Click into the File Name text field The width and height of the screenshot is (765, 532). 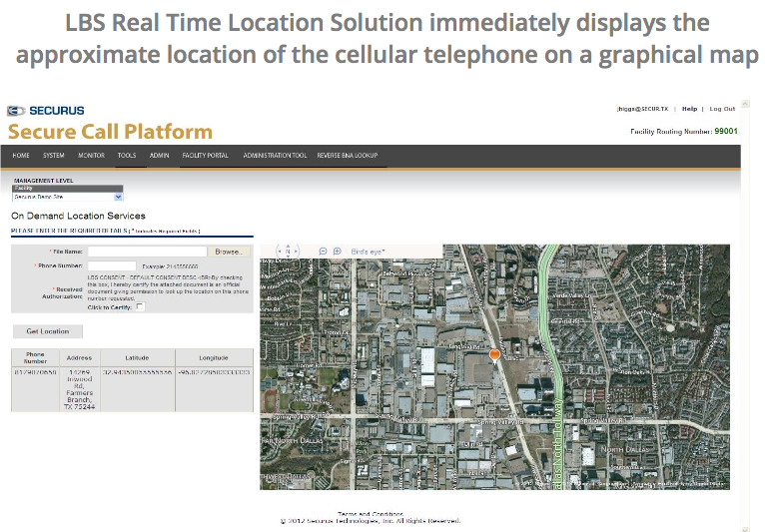pos(149,252)
